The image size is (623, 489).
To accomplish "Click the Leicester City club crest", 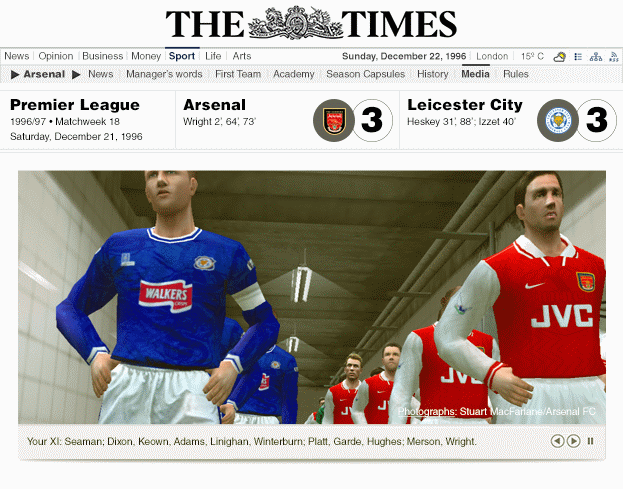I will point(558,120).
